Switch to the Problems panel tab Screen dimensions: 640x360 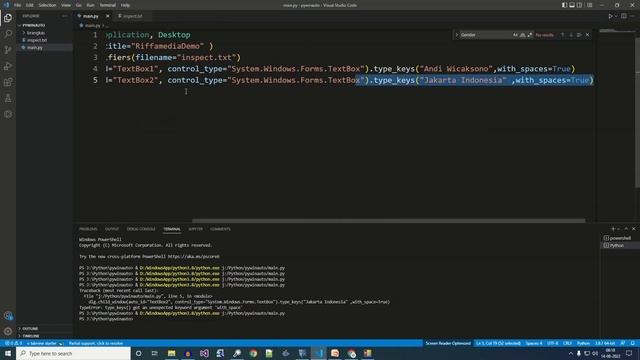click(x=88, y=229)
